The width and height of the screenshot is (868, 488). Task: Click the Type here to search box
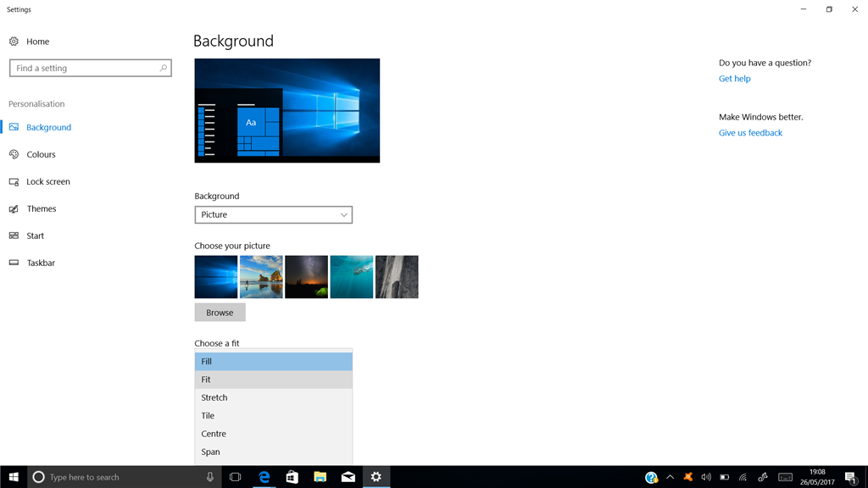[x=124, y=477]
